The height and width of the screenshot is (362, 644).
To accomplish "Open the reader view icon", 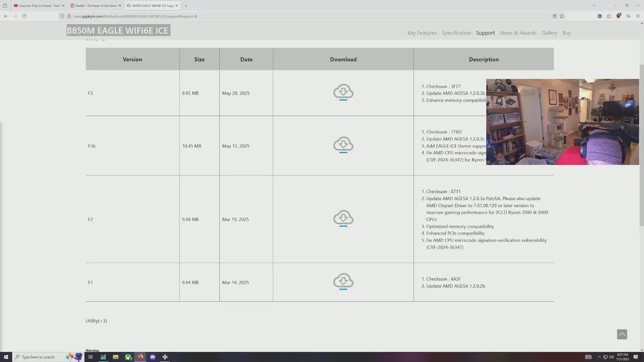I will coord(554,16).
